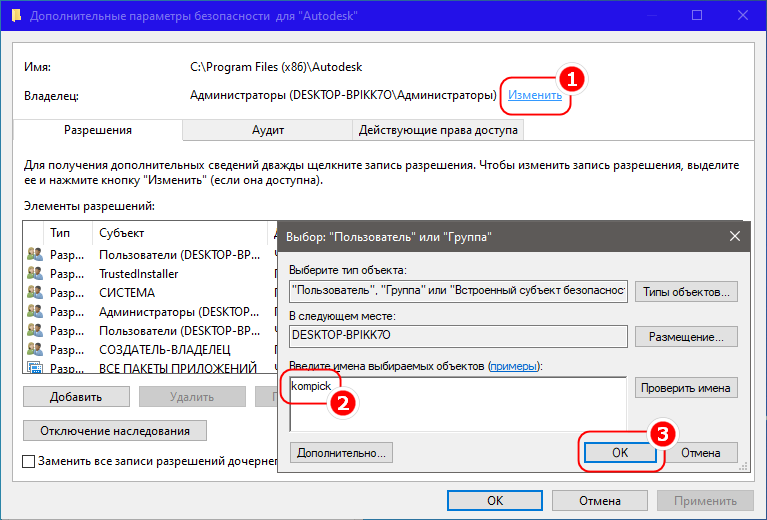Click the user group icon beside TrustedInstaller
The height and width of the screenshot is (520, 767).
(x=35, y=273)
